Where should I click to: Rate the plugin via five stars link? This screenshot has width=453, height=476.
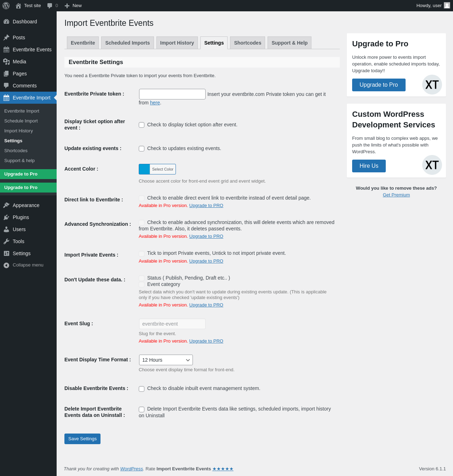tap(223, 469)
